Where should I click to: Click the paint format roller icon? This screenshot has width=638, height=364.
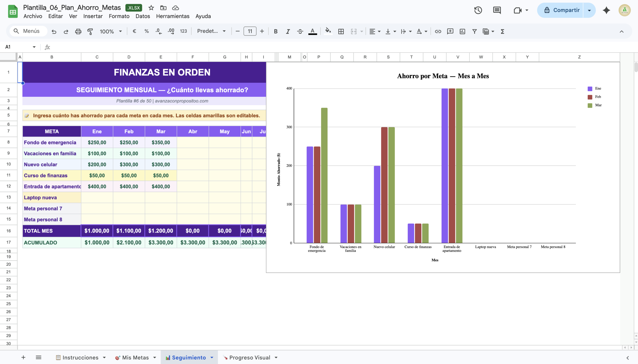pos(90,31)
